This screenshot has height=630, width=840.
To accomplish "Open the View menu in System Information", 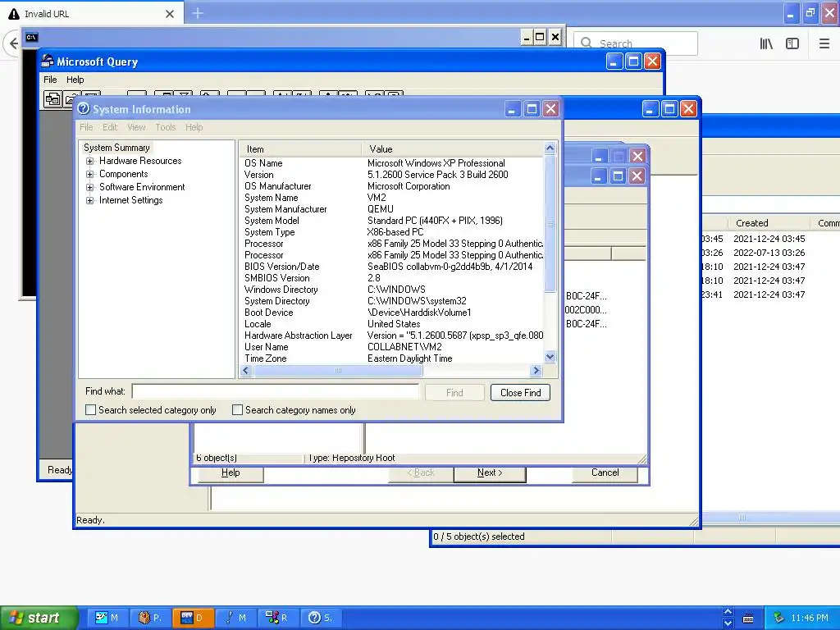I will point(136,127).
